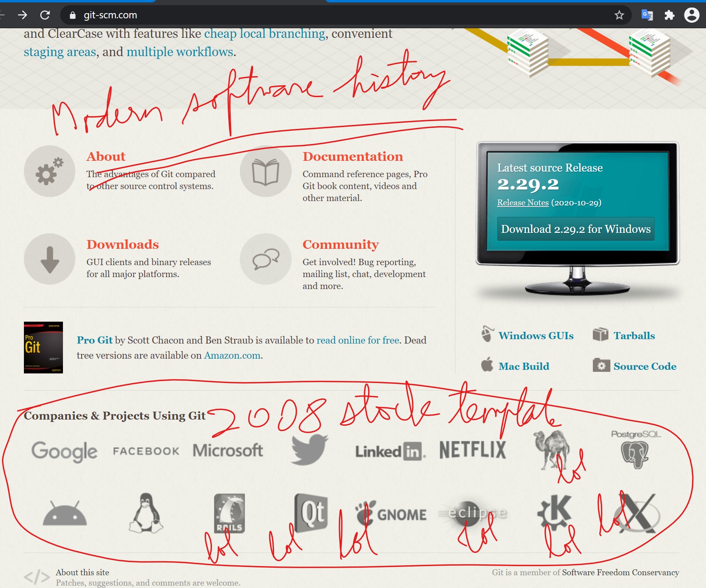Bookmark this page with the star icon
The image size is (706, 588).
click(x=619, y=15)
